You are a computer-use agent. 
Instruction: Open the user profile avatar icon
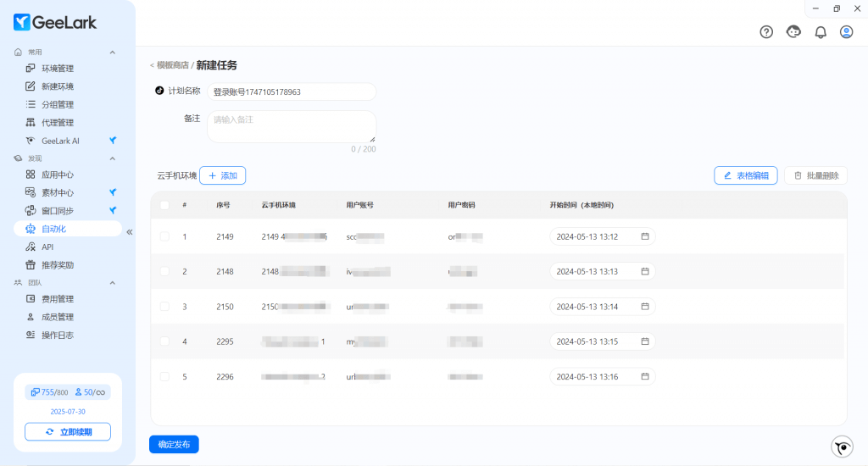[x=846, y=32]
